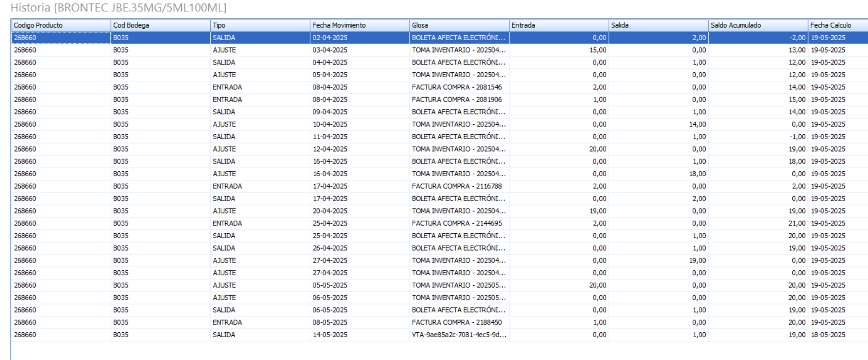Click the Fecha Calculo column header
868x360 pixels.
tap(838, 25)
